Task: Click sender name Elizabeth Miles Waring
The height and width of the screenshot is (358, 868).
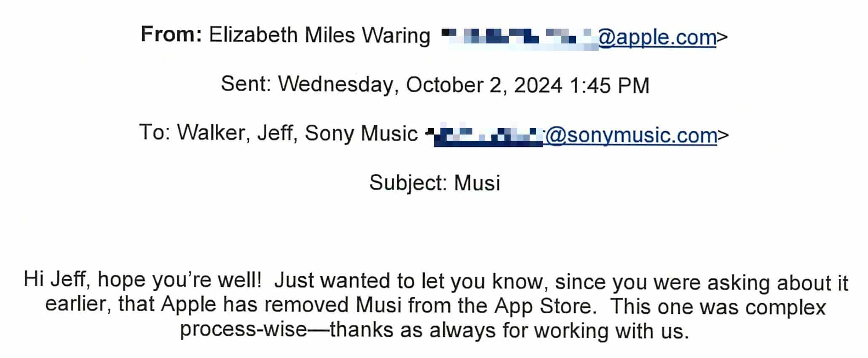Action: point(319,35)
